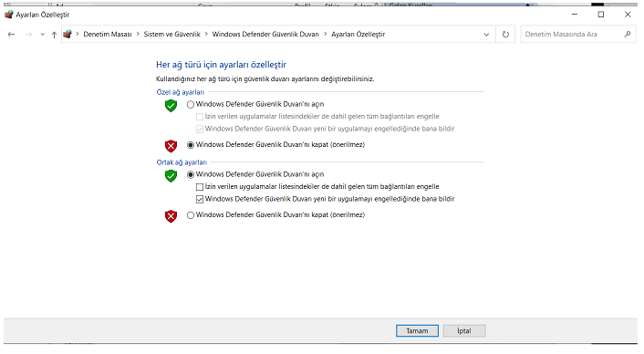Select turn off firewall under Ortak ağ
The height and width of the screenshot is (354, 644).
tap(191, 215)
